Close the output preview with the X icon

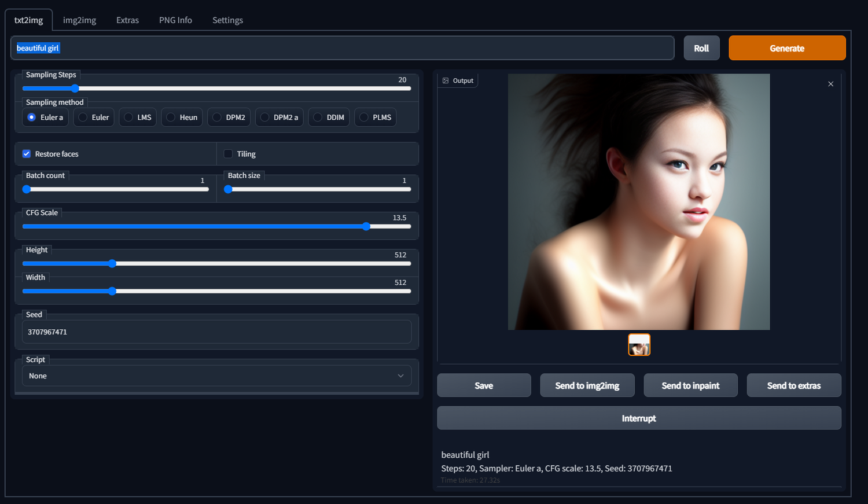click(x=830, y=84)
